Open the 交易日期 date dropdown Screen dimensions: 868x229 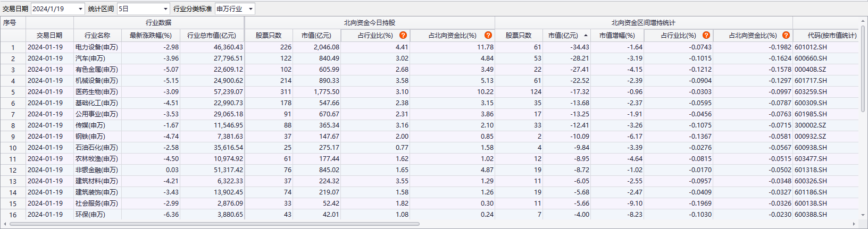pos(80,9)
